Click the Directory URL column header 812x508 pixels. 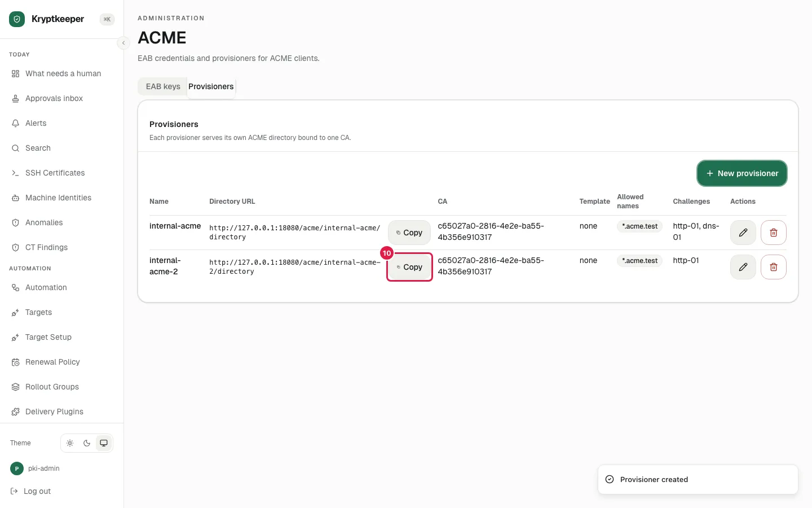232,202
